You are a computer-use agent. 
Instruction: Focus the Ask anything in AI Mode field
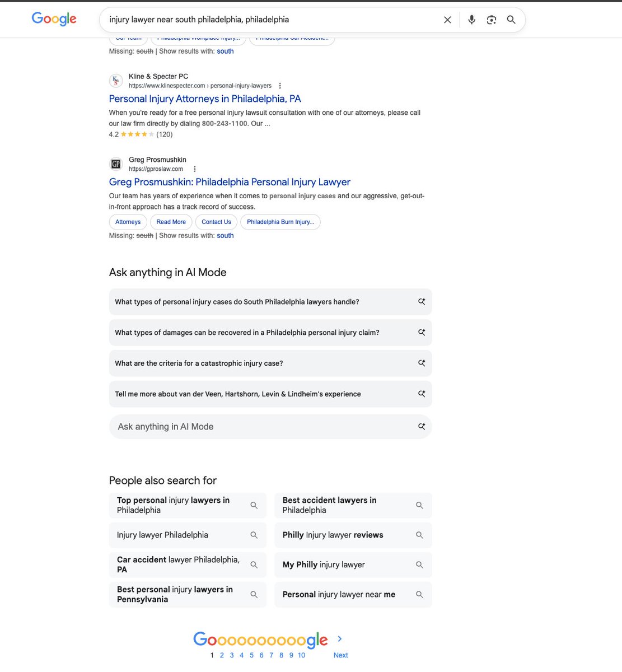click(270, 426)
